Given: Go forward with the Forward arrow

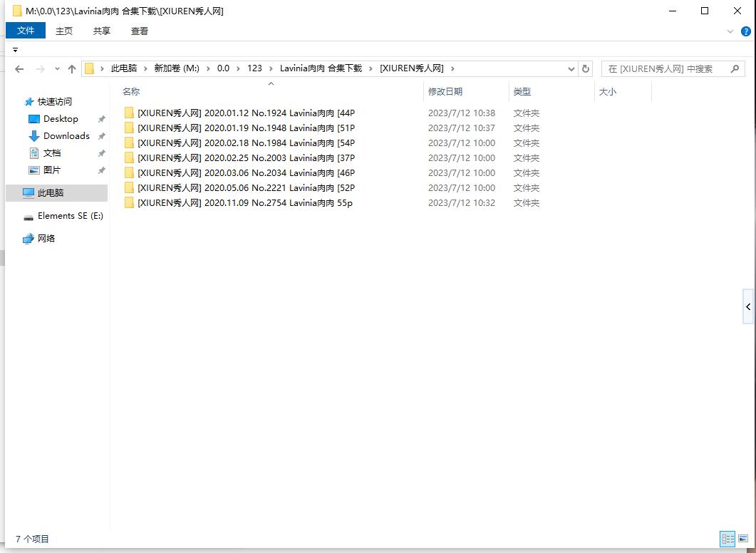Looking at the screenshot, I should click(41, 69).
